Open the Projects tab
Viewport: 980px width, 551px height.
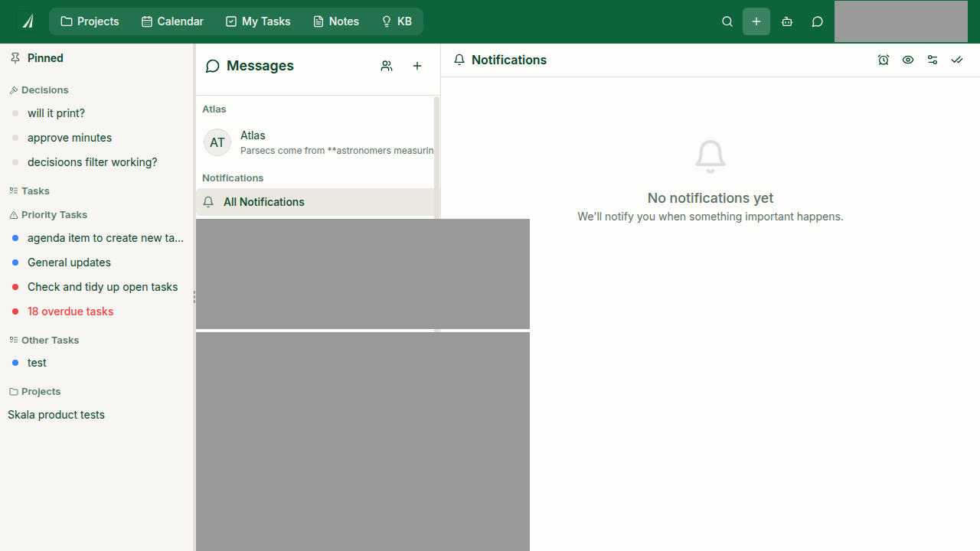90,21
